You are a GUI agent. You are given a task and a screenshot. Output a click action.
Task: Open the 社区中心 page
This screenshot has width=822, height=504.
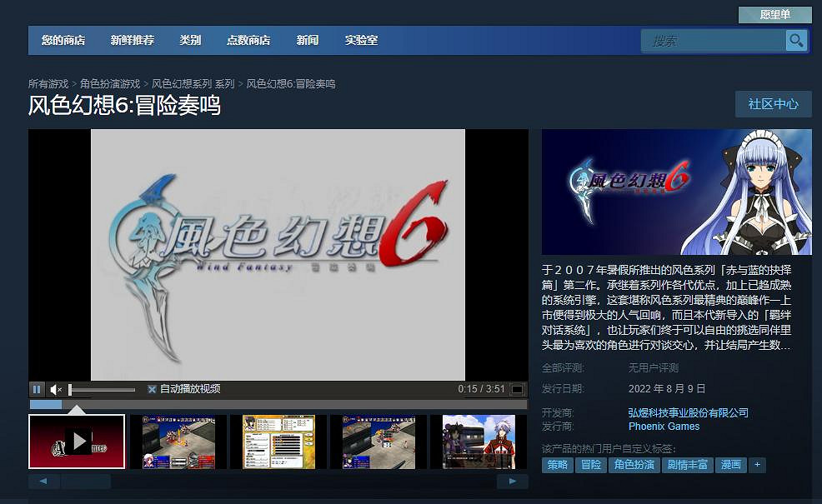(773, 104)
